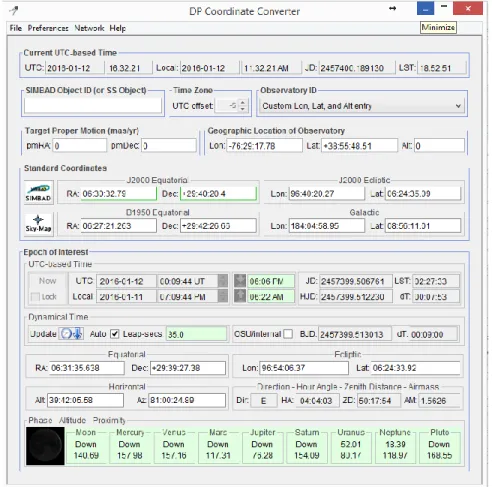
Task: Click the observatory Lat field +38:55:48.51
Action: pos(359,146)
